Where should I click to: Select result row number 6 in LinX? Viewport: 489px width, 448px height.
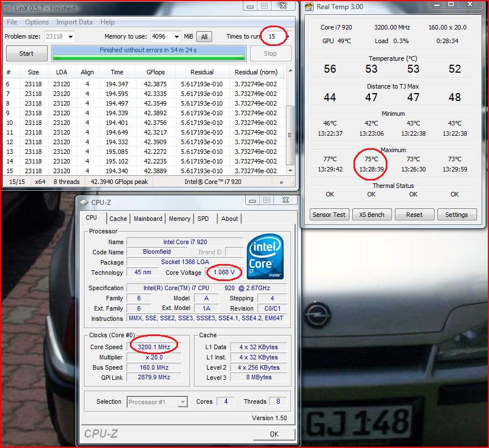(x=144, y=84)
